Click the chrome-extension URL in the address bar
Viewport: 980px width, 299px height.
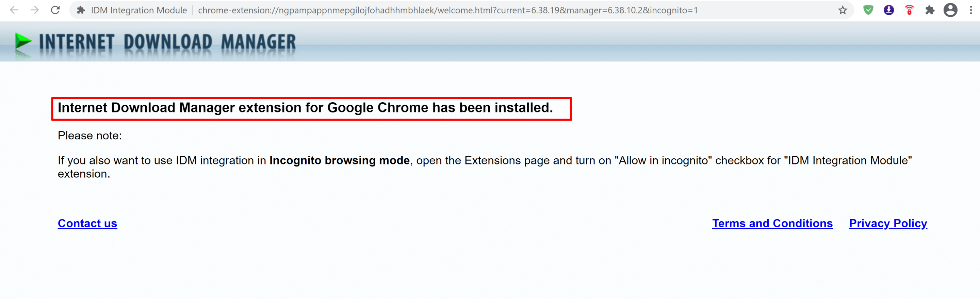click(x=447, y=10)
